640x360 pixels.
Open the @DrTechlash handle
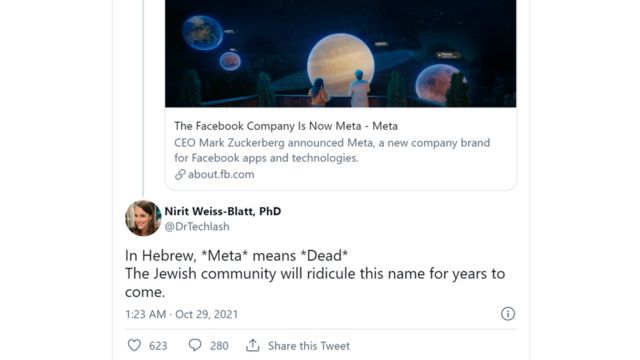197,227
